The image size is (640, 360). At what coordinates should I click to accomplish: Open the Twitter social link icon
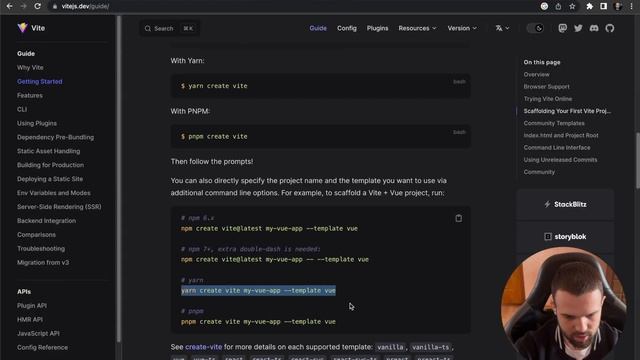coord(578,28)
